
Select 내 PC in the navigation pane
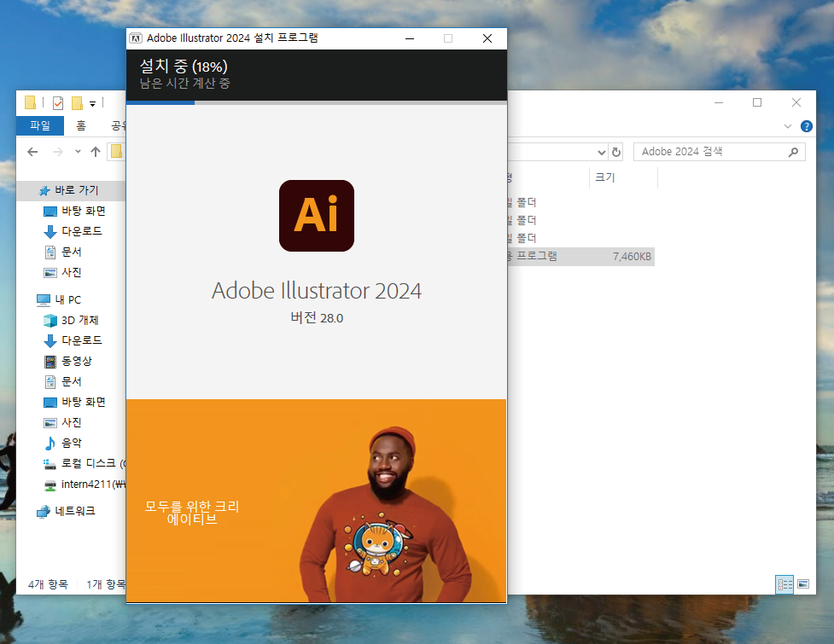(x=67, y=299)
